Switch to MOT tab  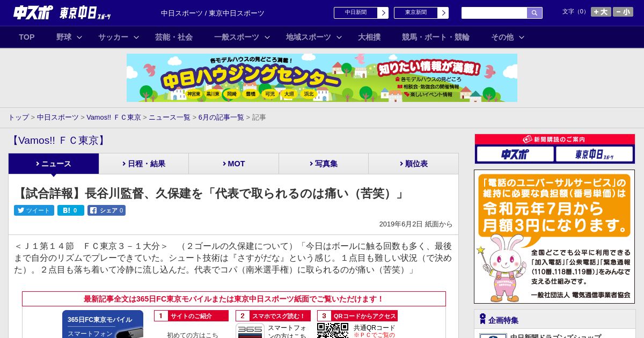pyautogui.click(x=234, y=164)
